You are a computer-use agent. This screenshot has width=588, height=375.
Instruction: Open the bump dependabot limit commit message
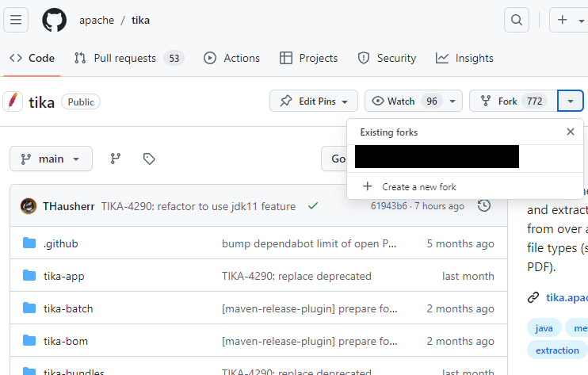(x=309, y=243)
